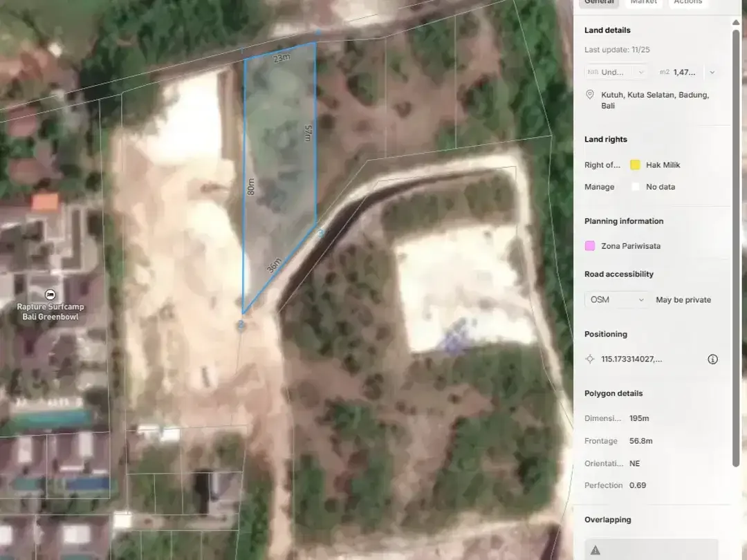Click the crosshair positioning icon
Viewport: 747px width, 560px height.
click(590, 359)
